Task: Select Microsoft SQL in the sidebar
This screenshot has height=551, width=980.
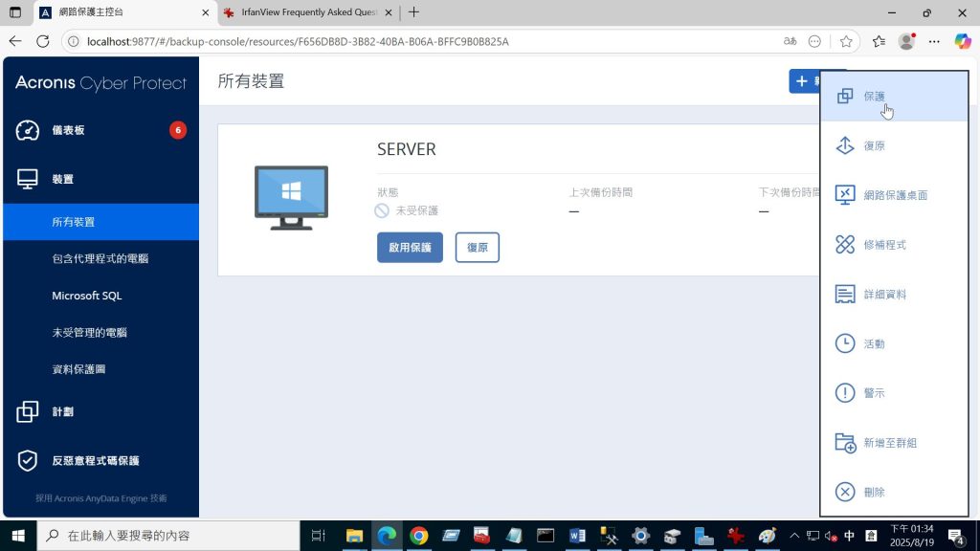Action: tap(86, 296)
